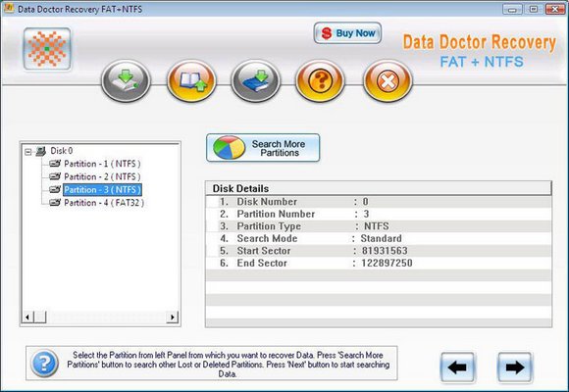The width and height of the screenshot is (569, 392).
Task: Select Partition - 3 ( NTFS )
Action: coord(102,190)
